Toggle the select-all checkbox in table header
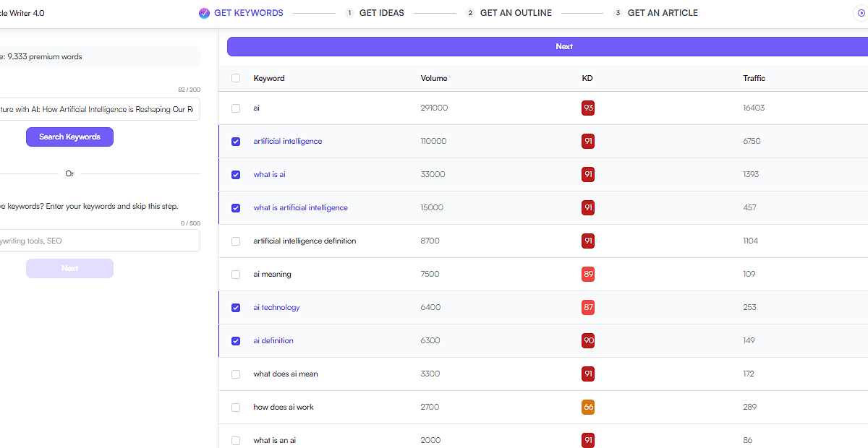 236,78
